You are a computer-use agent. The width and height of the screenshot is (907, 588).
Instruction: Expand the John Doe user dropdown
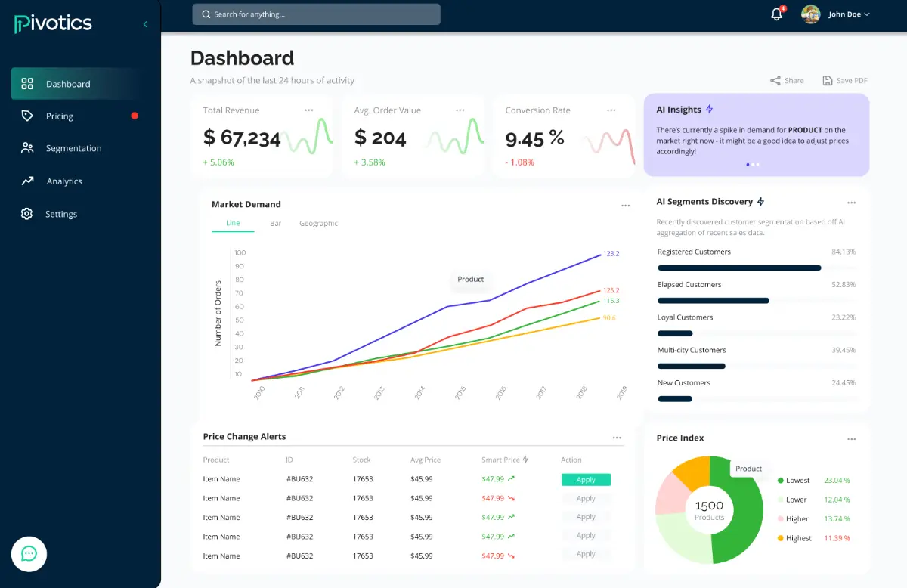(867, 14)
